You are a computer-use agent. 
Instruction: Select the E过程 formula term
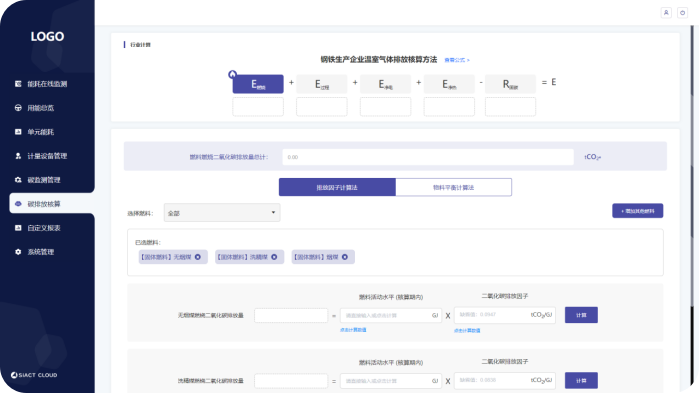[321, 84]
